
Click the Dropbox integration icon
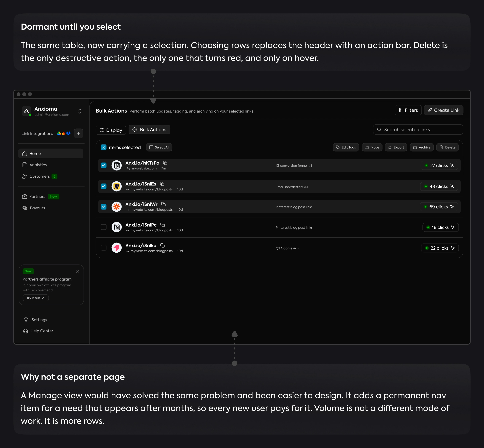pyautogui.click(x=68, y=133)
